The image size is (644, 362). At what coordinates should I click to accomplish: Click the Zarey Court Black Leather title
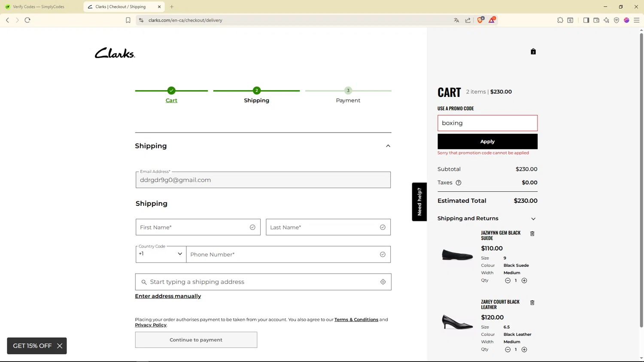click(500, 305)
